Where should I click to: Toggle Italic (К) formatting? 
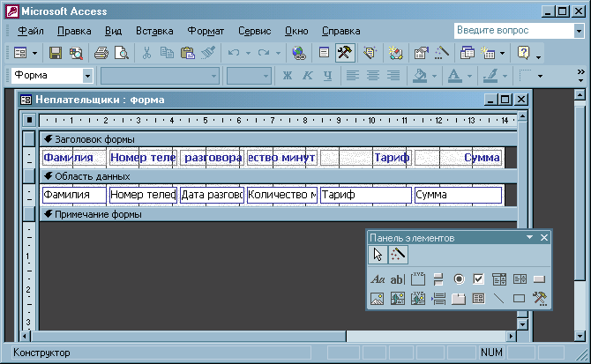tap(308, 76)
